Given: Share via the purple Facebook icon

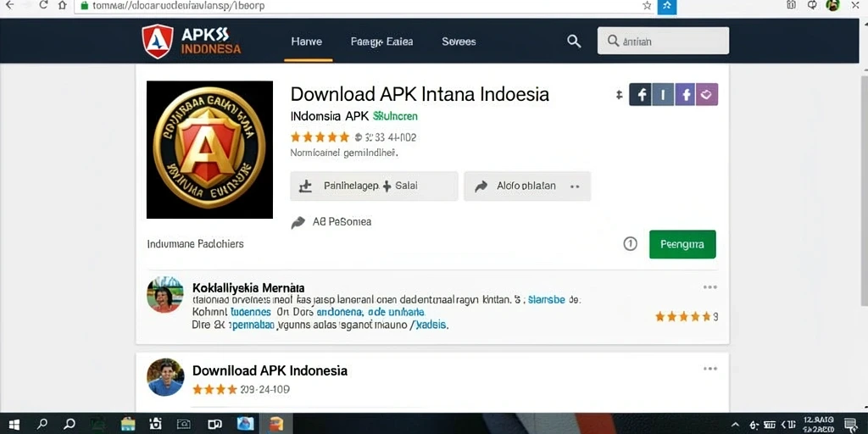Looking at the screenshot, I should [x=685, y=95].
